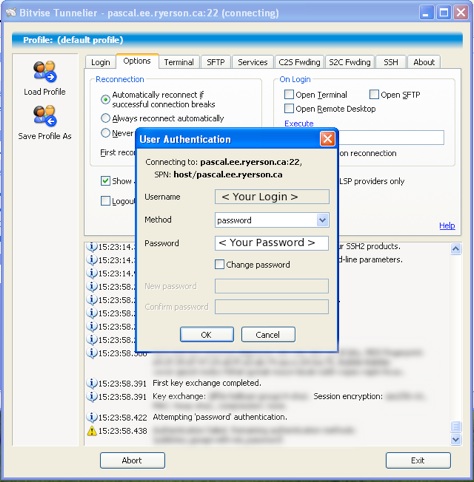
Task: Click info icon for 15:23:58.422 log entry
Action: click(x=92, y=417)
